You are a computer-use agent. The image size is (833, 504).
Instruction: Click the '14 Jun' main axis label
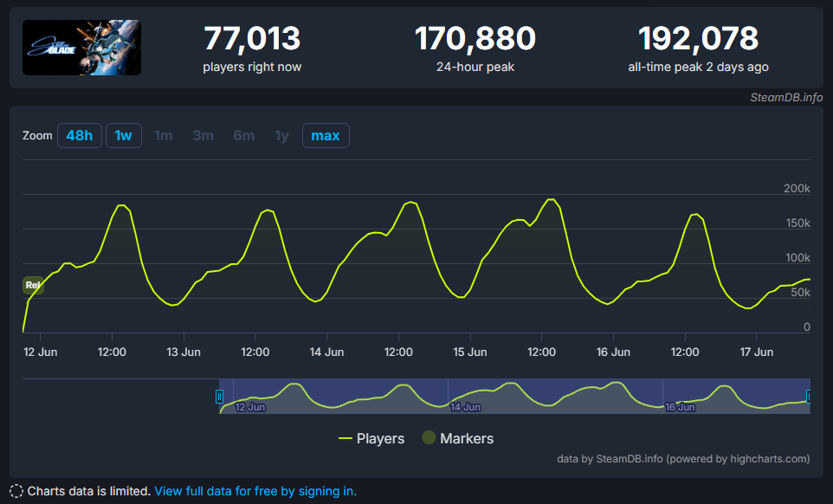coord(326,352)
